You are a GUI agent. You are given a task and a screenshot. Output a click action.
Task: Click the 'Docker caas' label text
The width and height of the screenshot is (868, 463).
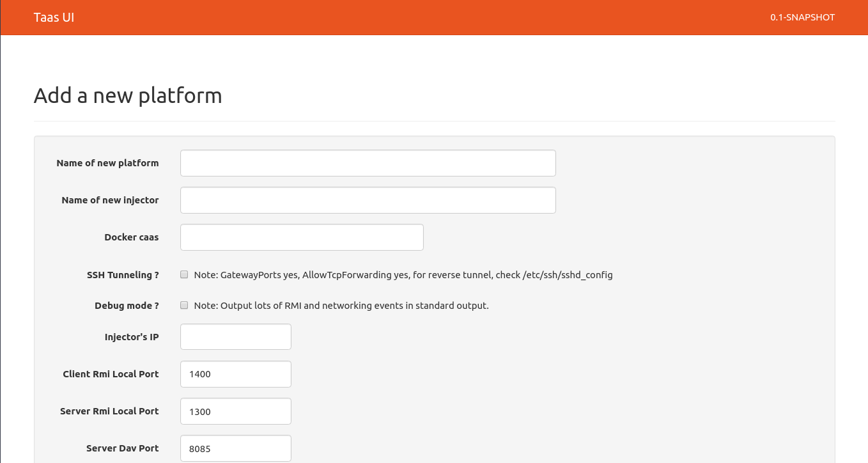(131, 237)
